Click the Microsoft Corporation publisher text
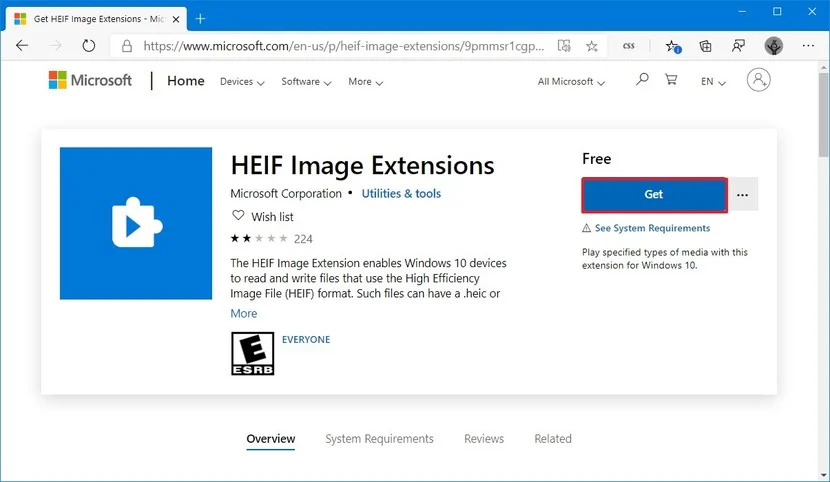This screenshot has width=830, height=482. 286,194
